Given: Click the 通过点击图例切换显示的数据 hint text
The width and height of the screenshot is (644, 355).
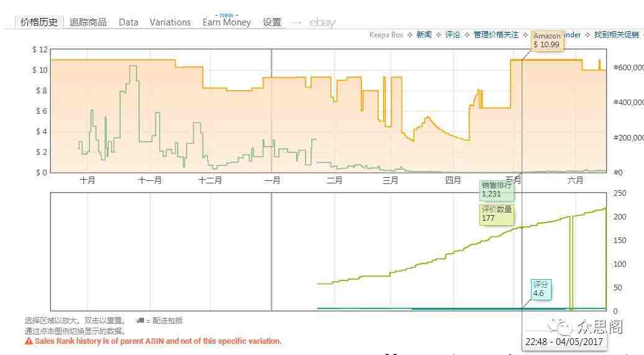Looking at the screenshot, I should [75, 331].
